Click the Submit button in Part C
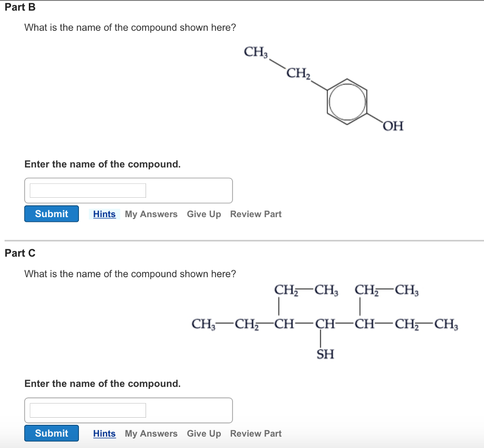The image size is (484, 448). 51,433
